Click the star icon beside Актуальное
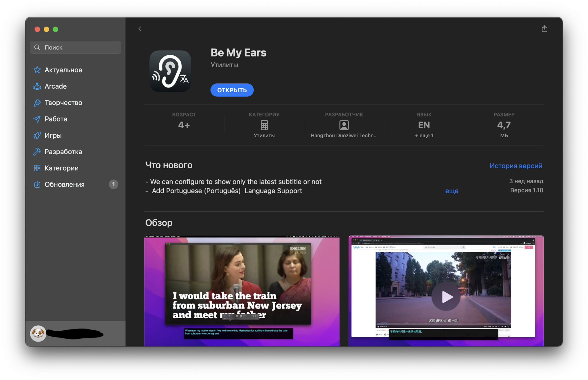The image size is (588, 380). (x=37, y=70)
